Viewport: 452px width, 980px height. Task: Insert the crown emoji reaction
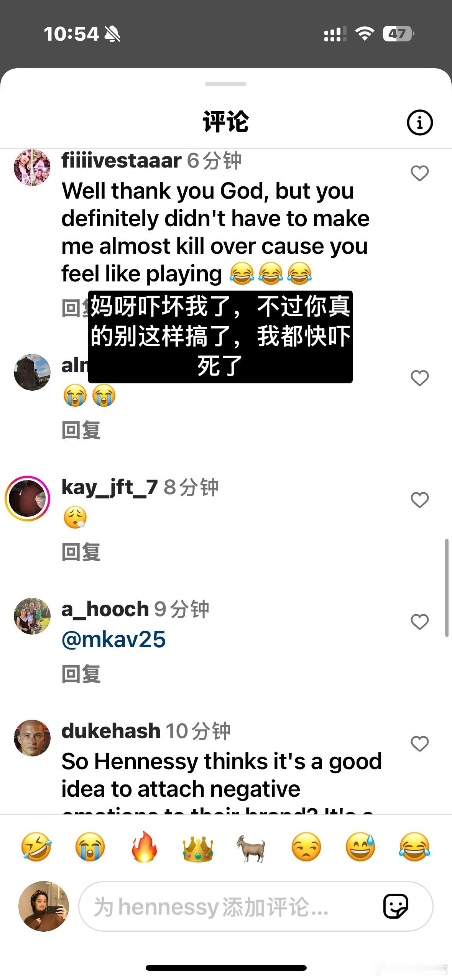[198, 847]
